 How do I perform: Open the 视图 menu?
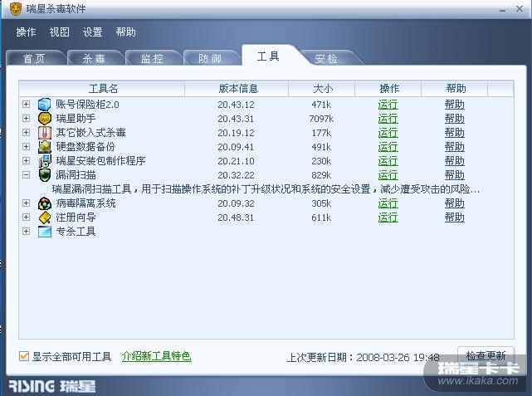coord(59,32)
